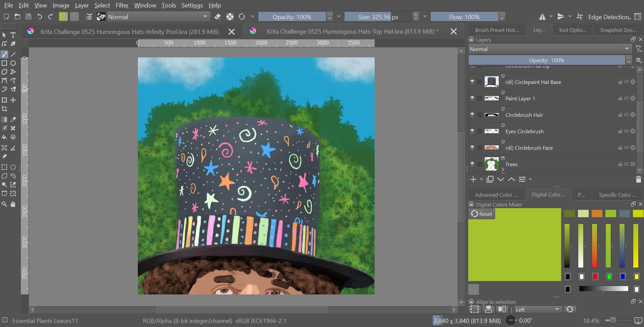644x327 pixels.
Task: Delete layer with trash icon
Action: coord(638,180)
